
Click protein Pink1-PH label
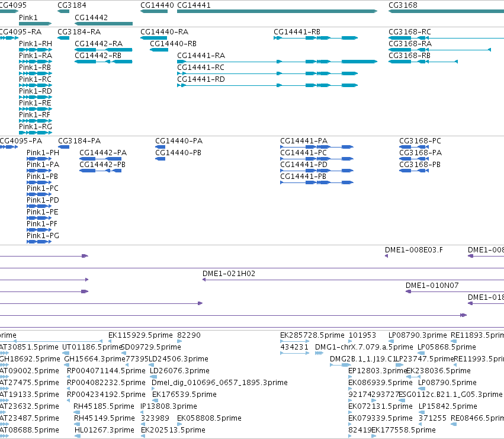43,153
